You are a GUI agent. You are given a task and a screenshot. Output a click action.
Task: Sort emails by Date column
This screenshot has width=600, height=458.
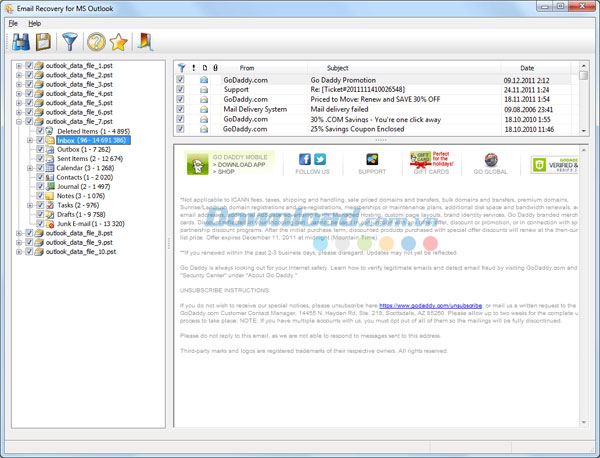click(x=527, y=68)
